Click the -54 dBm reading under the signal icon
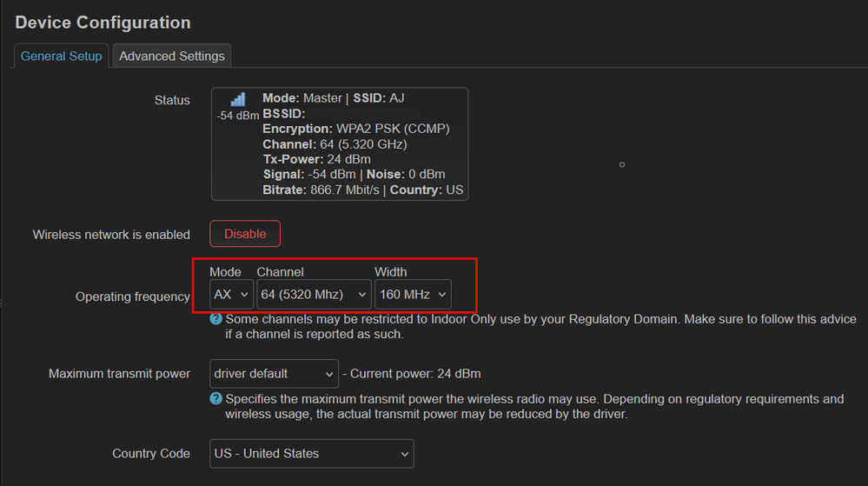The width and height of the screenshot is (868, 486). [x=238, y=116]
